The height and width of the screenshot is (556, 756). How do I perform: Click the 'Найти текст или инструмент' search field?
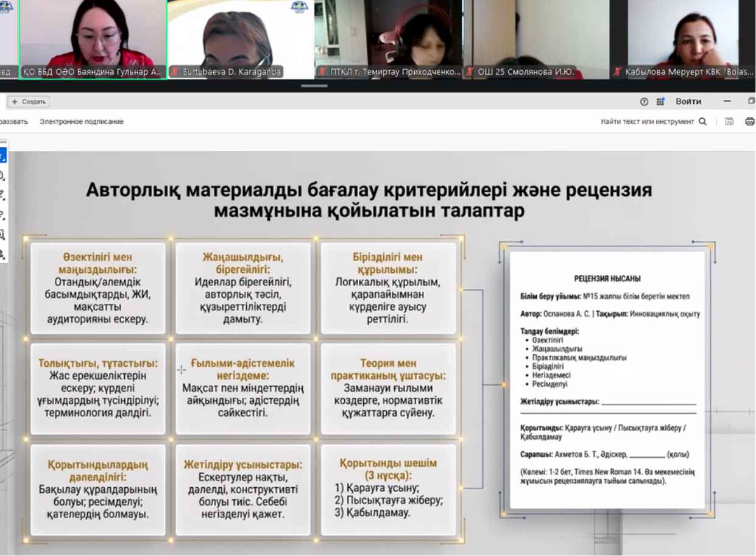647,122
